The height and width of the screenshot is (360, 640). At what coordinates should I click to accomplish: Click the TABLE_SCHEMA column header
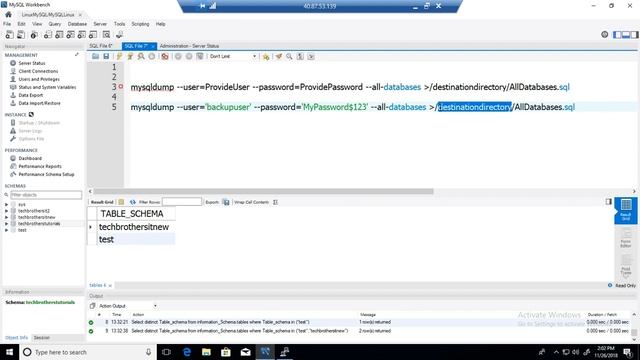tap(136, 214)
